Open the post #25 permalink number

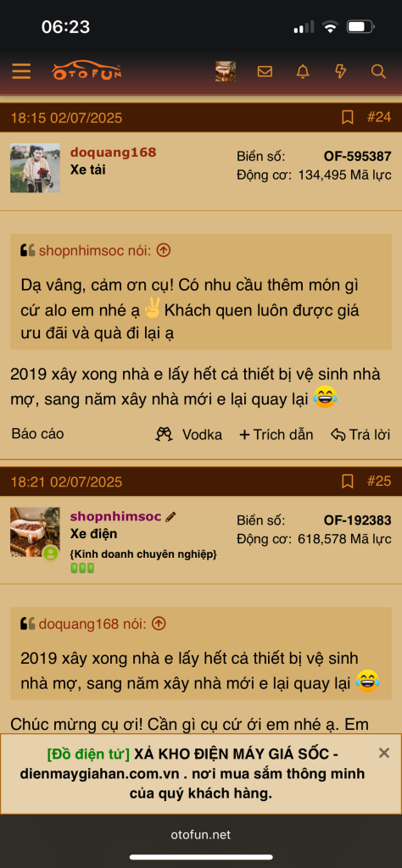[379, 481]
